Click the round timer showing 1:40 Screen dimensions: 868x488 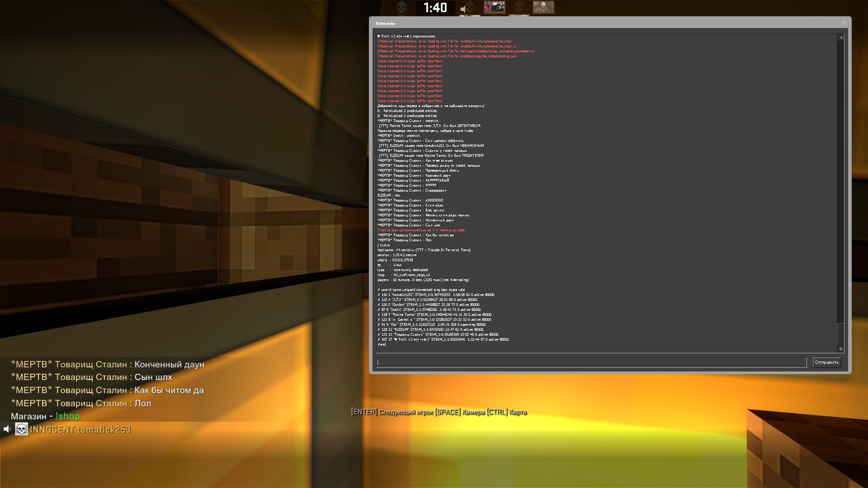click(435, 8)
